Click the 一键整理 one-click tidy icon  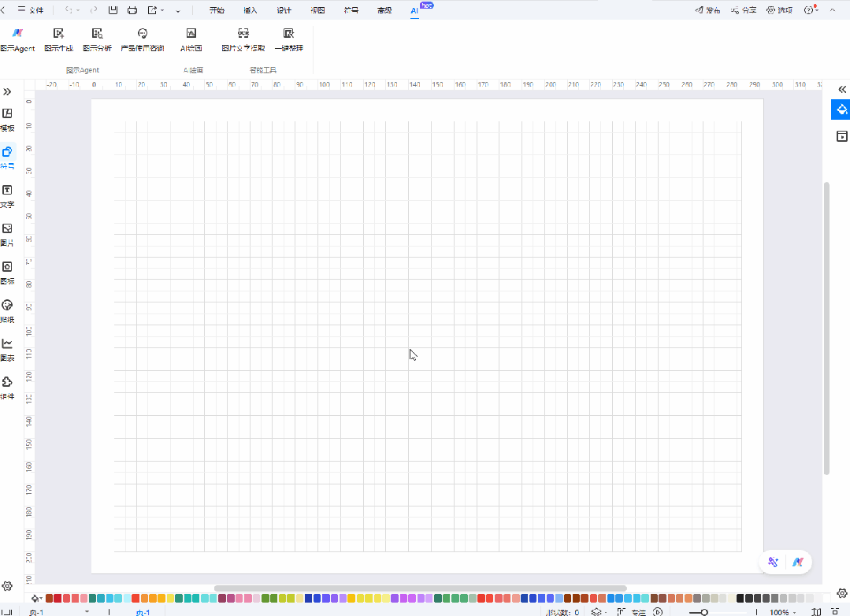pos(288,40)
